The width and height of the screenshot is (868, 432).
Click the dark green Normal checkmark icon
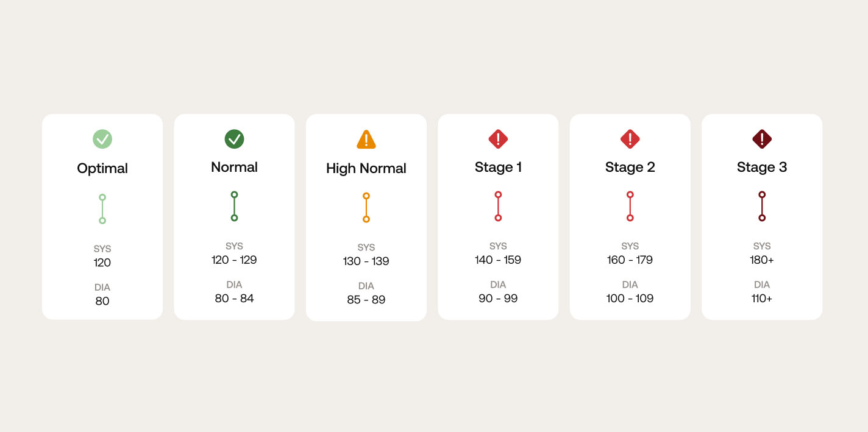pos(234,139)
